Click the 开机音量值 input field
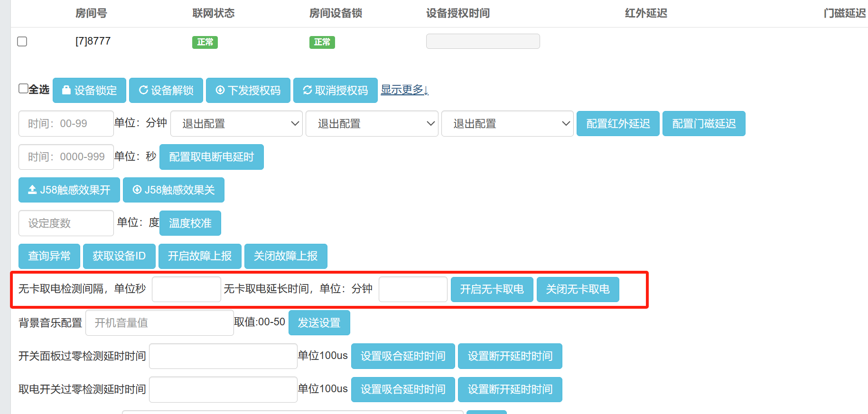Screen dimensions: 868x414 point(159,323)
